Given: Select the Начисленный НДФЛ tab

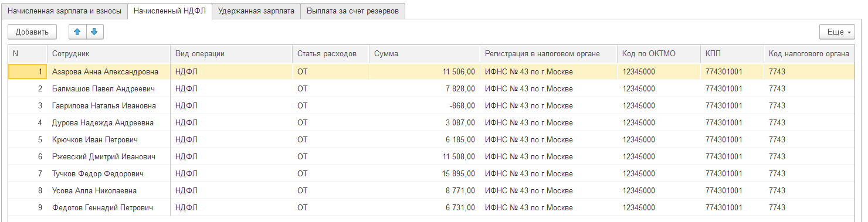Looking at the screenshot, I should click(x=169, y=11).
